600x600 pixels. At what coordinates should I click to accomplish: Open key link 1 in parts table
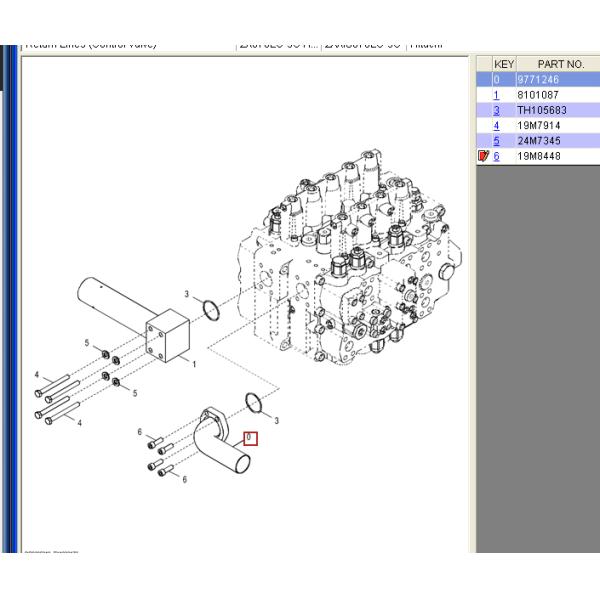click(x=496, y=95)
